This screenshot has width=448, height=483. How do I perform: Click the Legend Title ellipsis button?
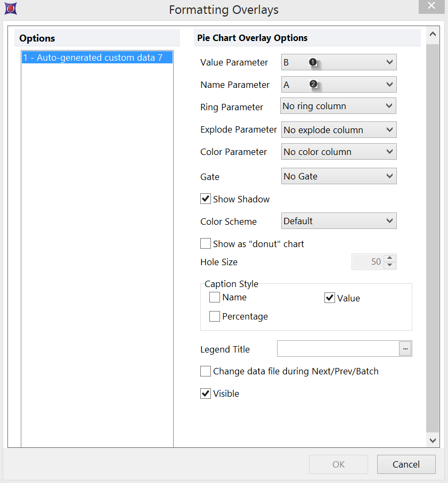[x=405, y=349]
